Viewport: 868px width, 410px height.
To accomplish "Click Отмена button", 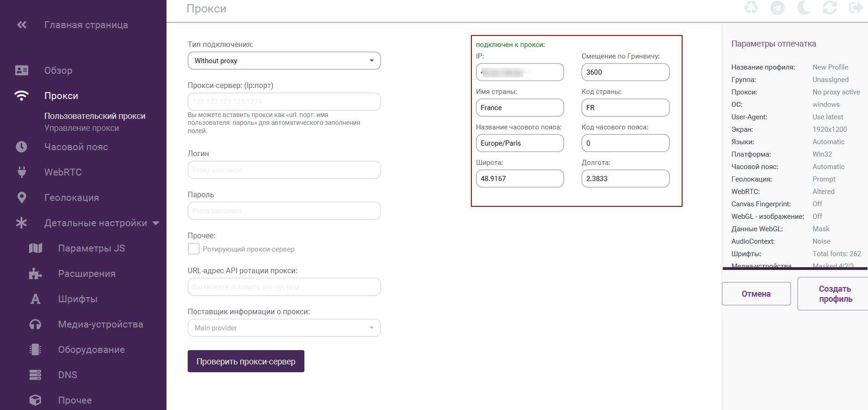I will click(756, 294).
